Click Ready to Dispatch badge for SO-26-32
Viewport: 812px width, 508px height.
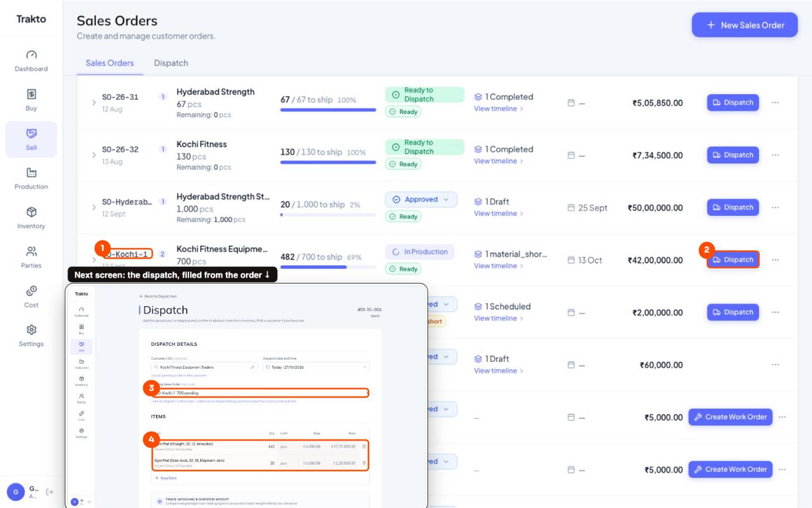[425, 147]
